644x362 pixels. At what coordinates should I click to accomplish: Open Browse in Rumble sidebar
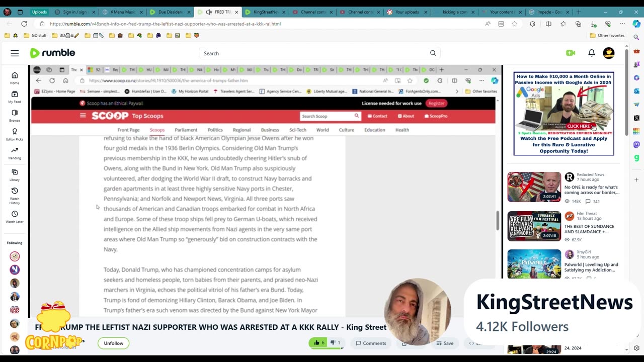(15, 116)
